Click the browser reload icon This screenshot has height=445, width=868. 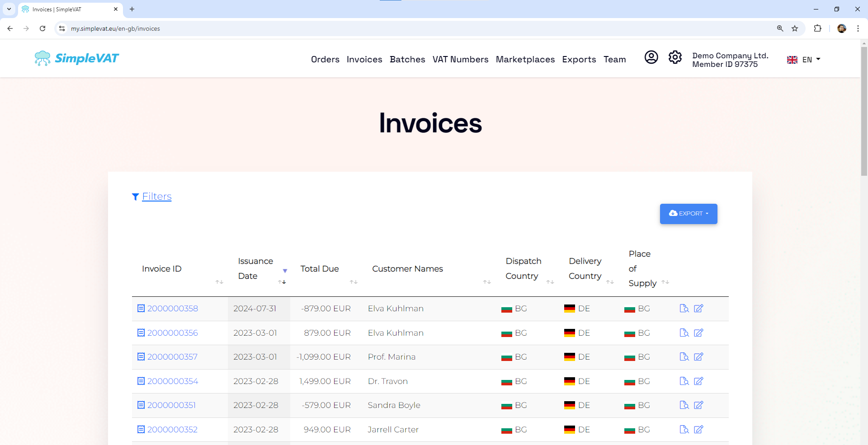42,28
